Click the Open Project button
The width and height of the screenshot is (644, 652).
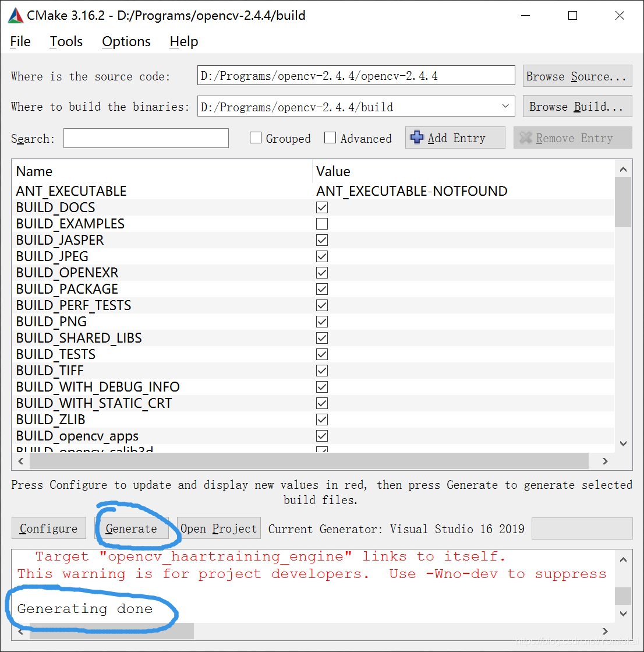218,528
